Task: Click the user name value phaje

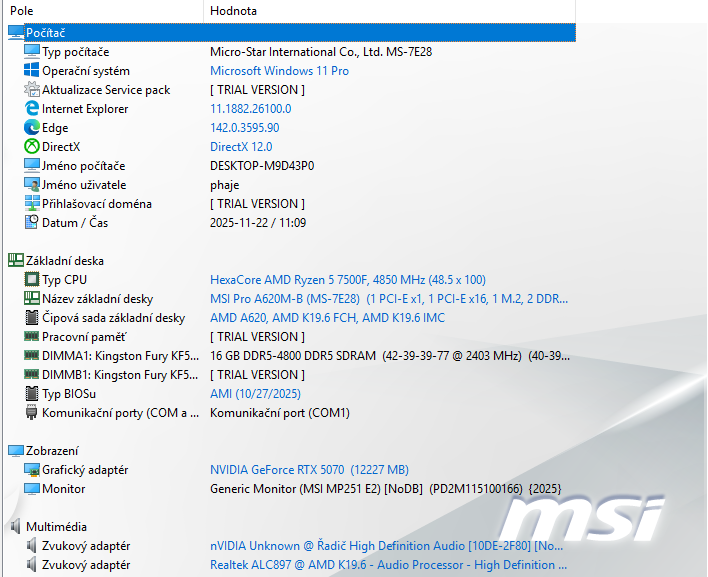Action: pyautogui.click(x=224, y=185)
